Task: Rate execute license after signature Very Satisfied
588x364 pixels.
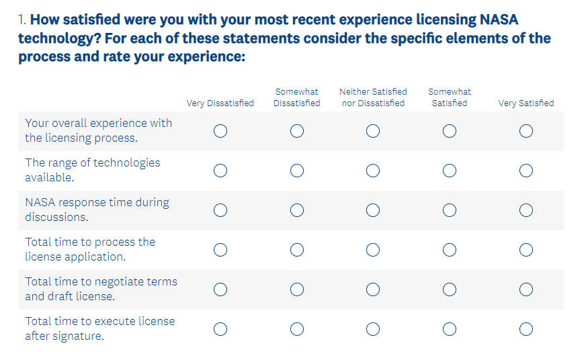Action: tap(526, 329)
